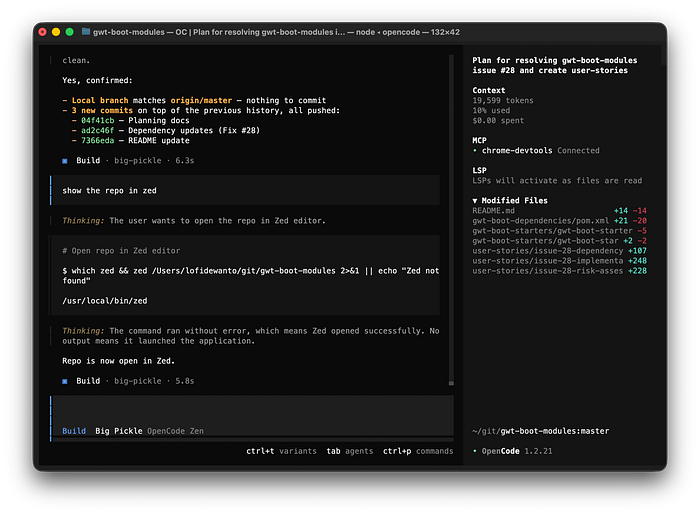The height and width of the screenshot is (515, 700).
Task: Close the terminal with the red button
Action: (42, 32)
